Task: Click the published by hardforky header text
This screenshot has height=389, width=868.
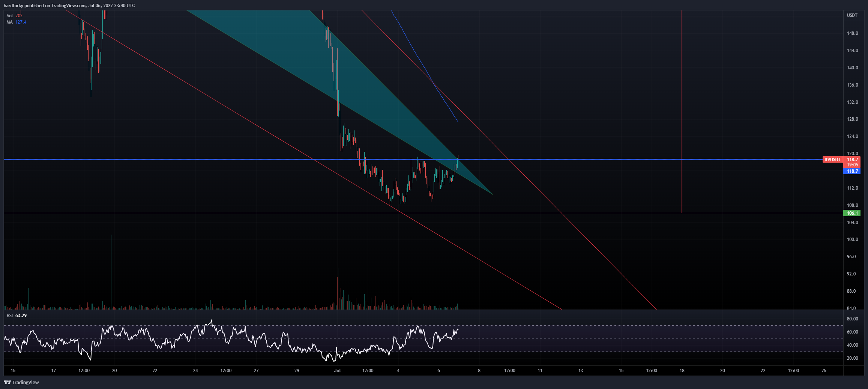Action: coord(69,6)
